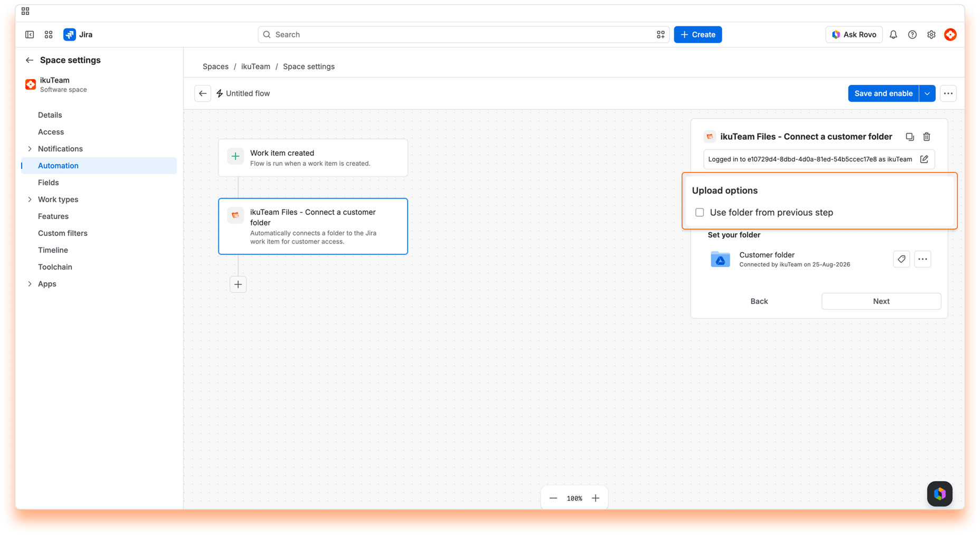Click the tag icon on Customer folder
Image resolution: width=980 pixels, height=535 pixels.
click(x=901, y=259)
